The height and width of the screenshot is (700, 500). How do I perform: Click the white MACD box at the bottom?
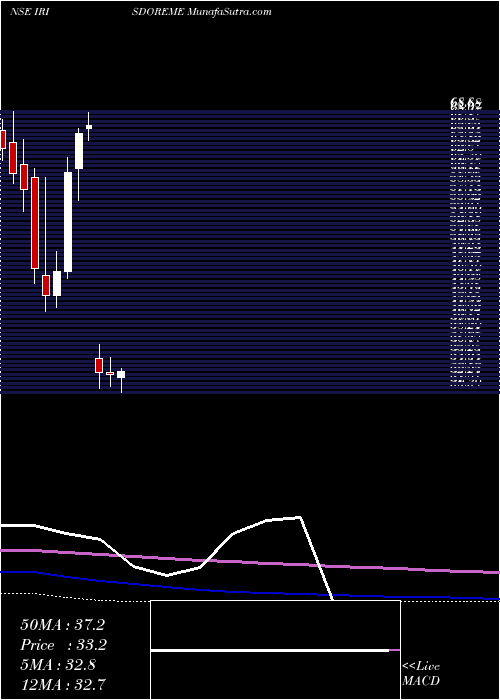point(275,650)
